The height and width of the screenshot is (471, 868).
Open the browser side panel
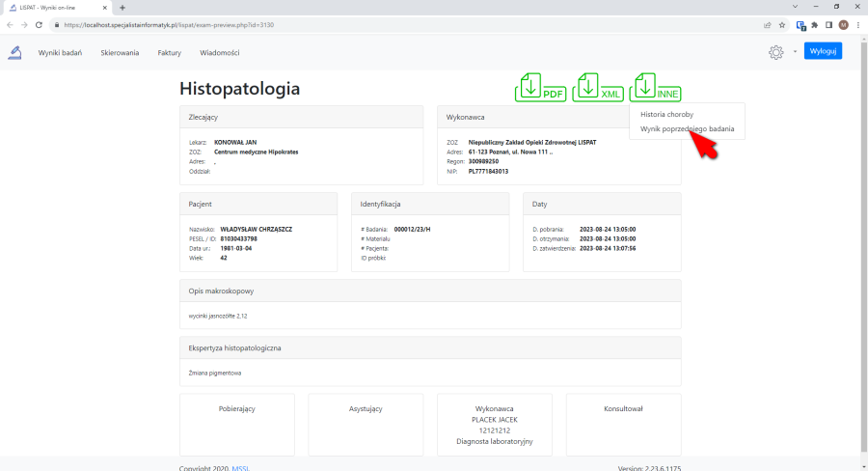coord(828,25)
